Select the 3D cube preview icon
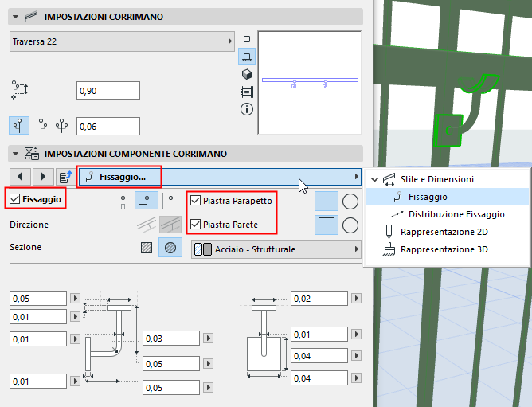Viewport: 532px width, 407px height. click(247, 73)
